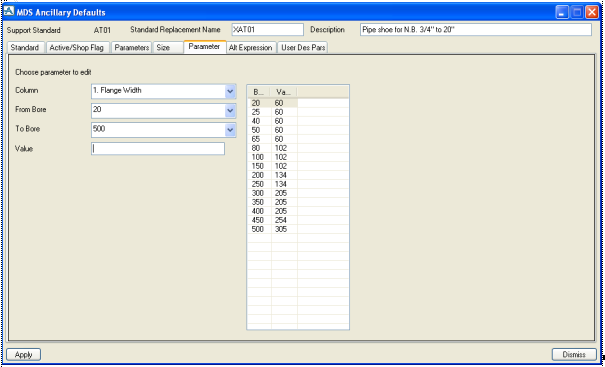Screen dimensions: 605x367
Task: Select table row with bore 100
Action: (298, 157)
